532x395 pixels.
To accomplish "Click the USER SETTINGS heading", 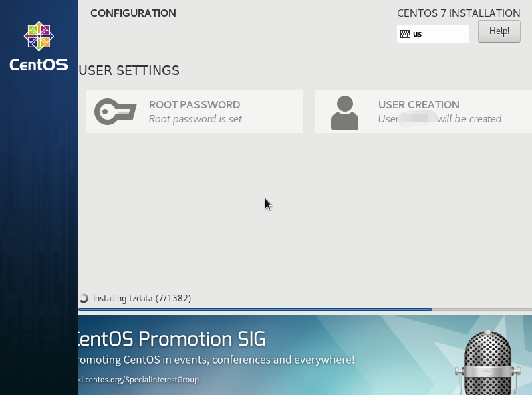I will pyautogui.click(x=129, y=70).
